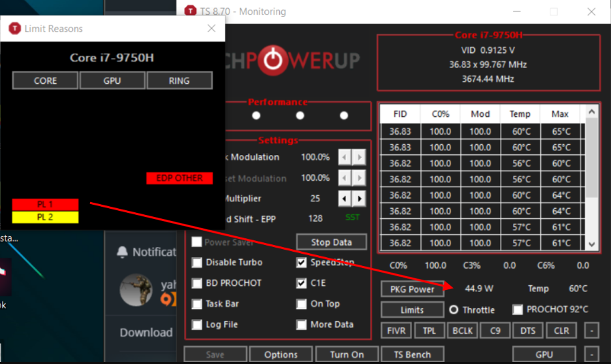Click the green SST indicator

pos(352,217)
